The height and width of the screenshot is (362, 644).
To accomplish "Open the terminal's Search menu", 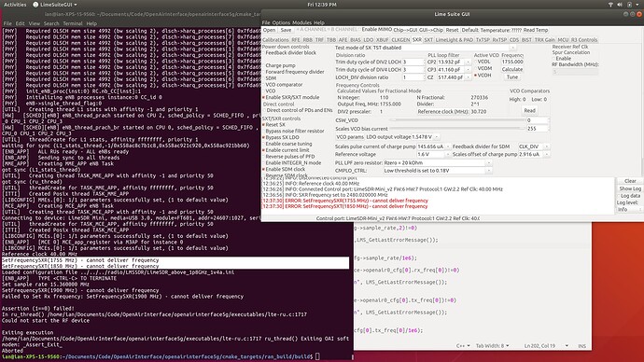I will point(51,23).
